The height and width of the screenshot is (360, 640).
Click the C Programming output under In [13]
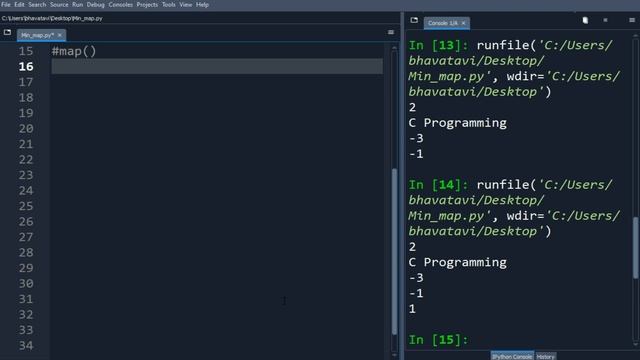458,123
